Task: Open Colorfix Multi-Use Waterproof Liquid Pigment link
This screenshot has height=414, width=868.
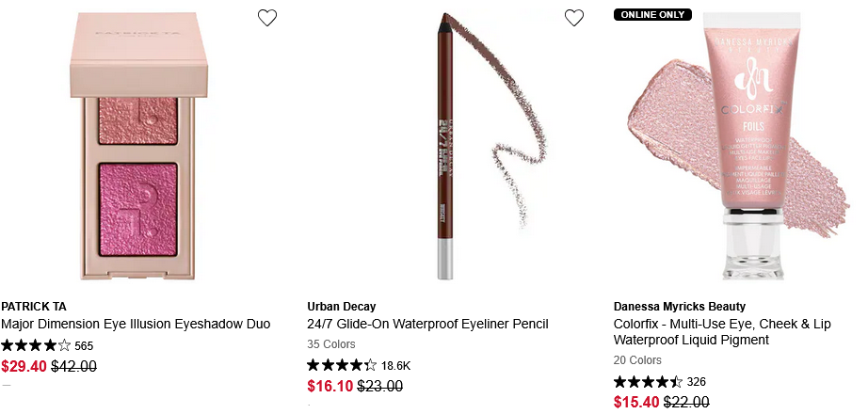Action: [722, 331]
